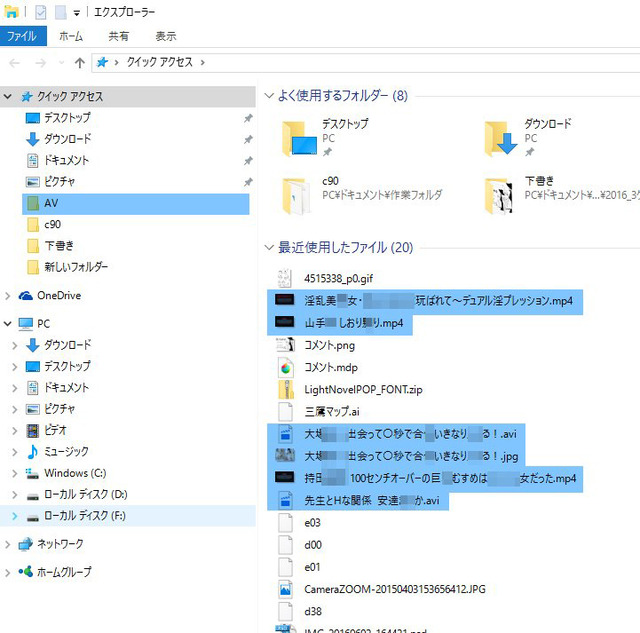Image resolution: width=640 pixels, height=633 pixels.
Task: Expand the chevron after クイック アクセス in address bar
Action: pyautogui.click(x=202, y=62)
